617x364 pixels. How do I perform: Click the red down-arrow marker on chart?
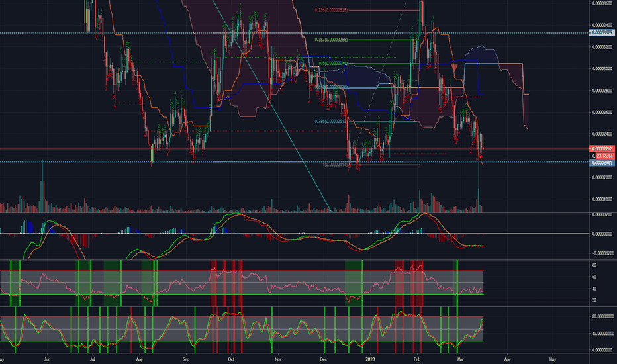[455, 68]
